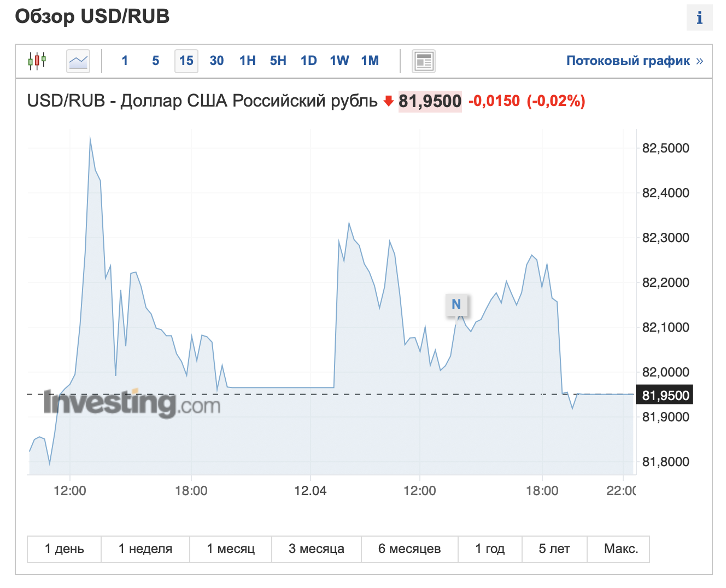Set chart interval to 5 minutes
The image size is (726, 588).
click(x=156, y=61)
